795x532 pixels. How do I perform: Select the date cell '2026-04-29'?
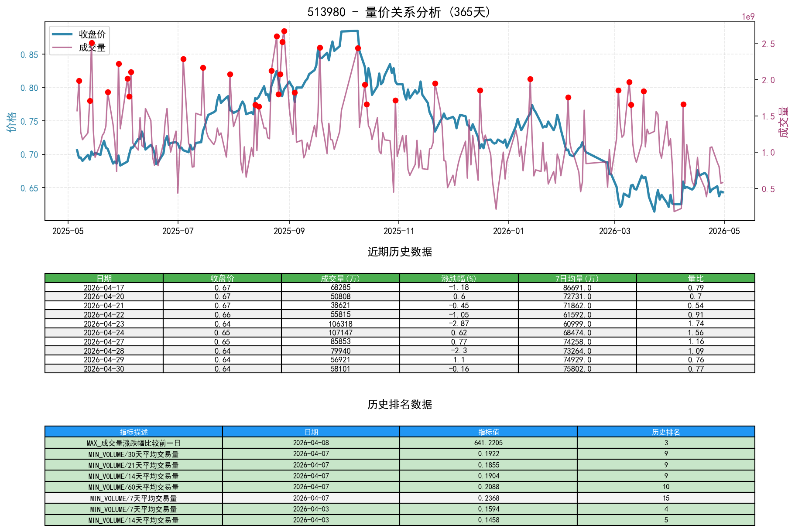(x=104, y=359)
